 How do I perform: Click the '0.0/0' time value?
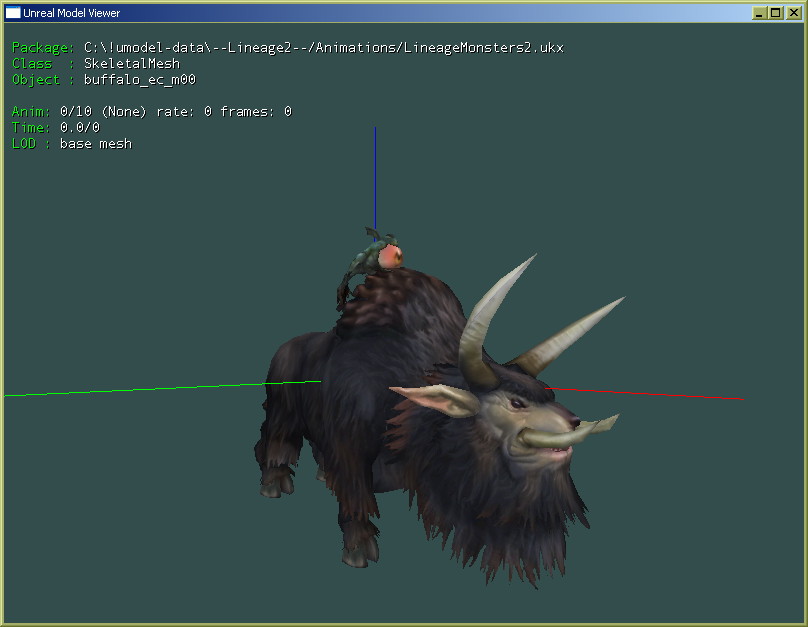click(80, 127)
